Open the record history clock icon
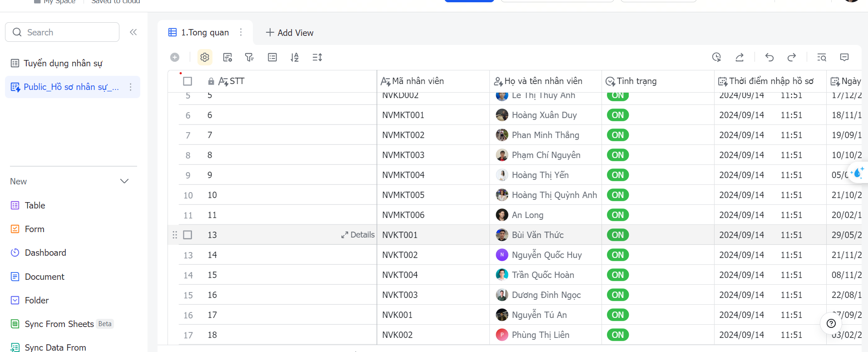 [x=716, y=57]
